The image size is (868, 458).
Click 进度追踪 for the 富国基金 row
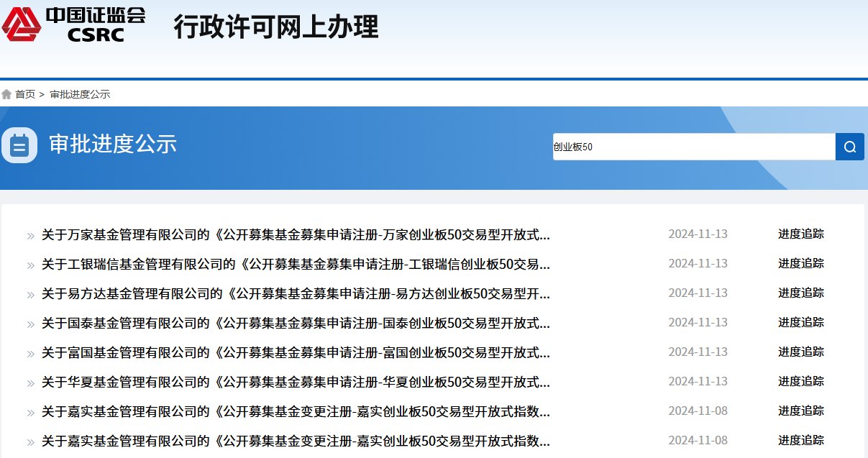tap(801, 352)
